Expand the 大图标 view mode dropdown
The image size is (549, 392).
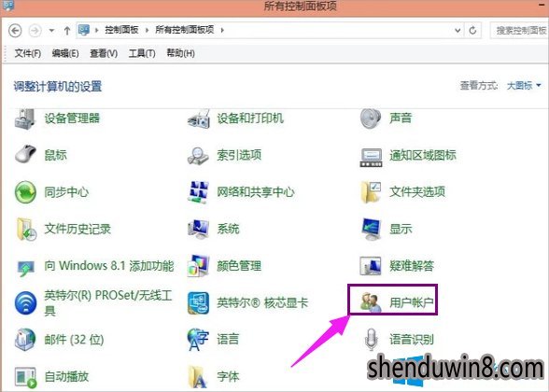pyautogui.click(x=524, y=85)
